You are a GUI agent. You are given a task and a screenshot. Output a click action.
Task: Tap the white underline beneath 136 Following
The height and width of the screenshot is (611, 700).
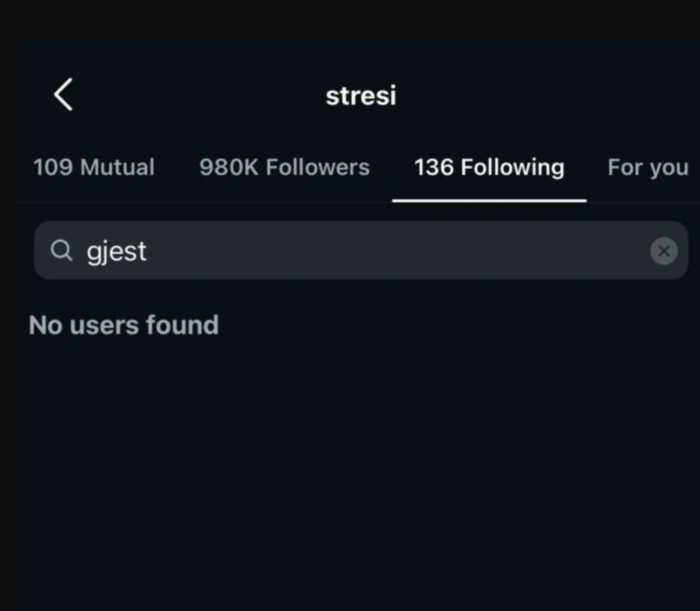pos(489,200)
